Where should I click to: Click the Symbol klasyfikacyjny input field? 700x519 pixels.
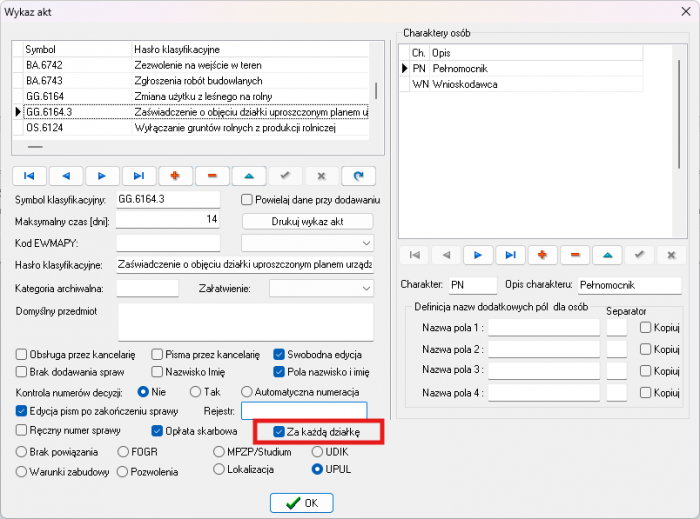coord(168,199)
